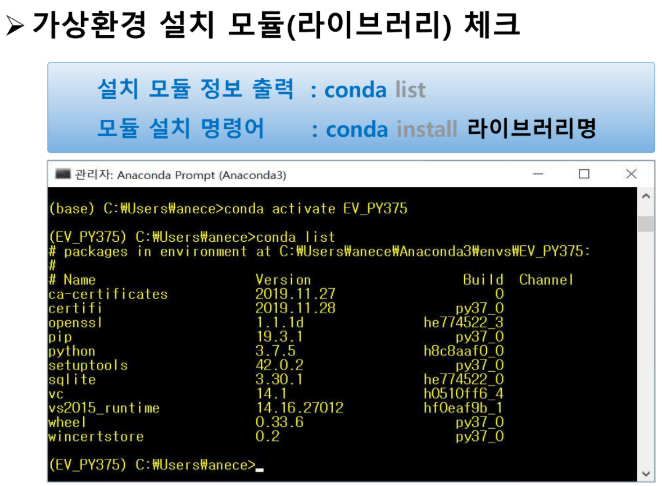Click the 'Build' column header

click(x=483, y=280)
